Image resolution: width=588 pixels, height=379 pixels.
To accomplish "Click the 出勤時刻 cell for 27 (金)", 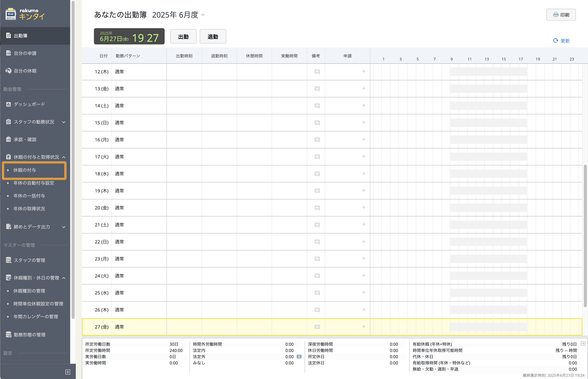I will pos(184,327).
